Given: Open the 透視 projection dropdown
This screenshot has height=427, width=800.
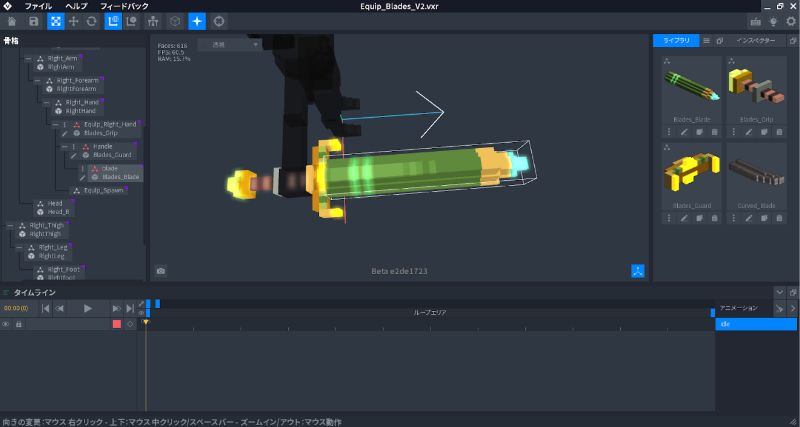Looking at the screenshot, I should pyautogui.click(x=230, y=45).
